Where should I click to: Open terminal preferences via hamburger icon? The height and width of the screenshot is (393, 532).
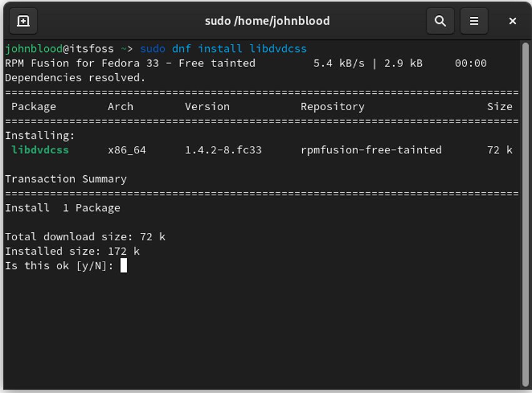coord(474,21)
